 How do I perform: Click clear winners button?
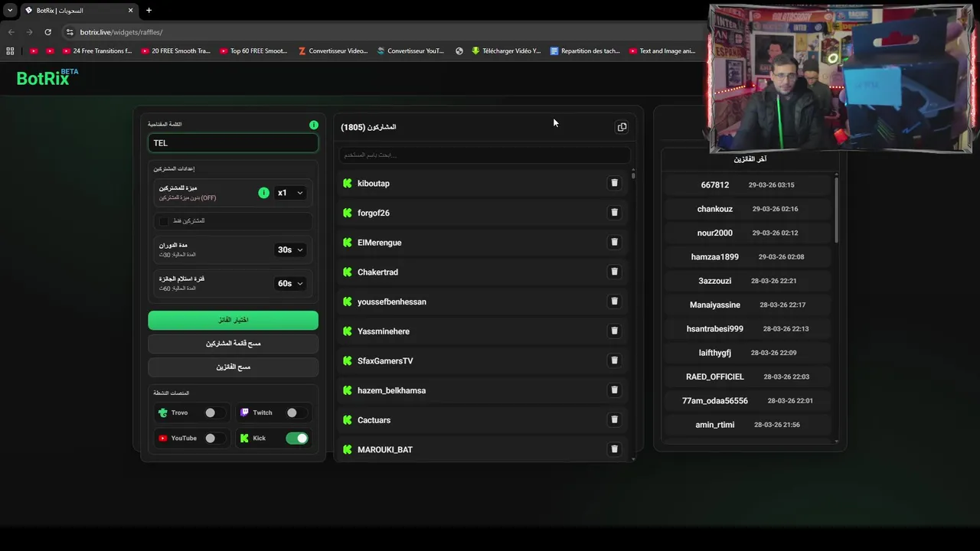point(233,367)
